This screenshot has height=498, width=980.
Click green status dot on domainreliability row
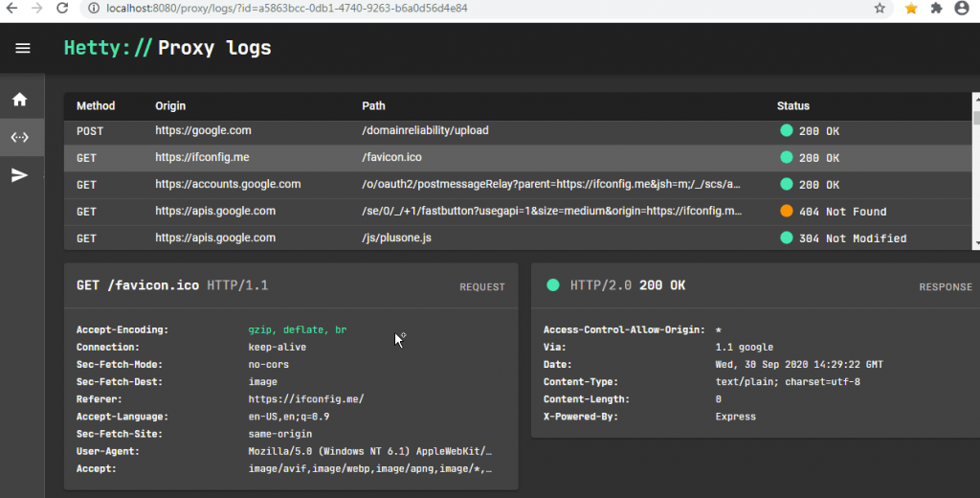(787, 130)
